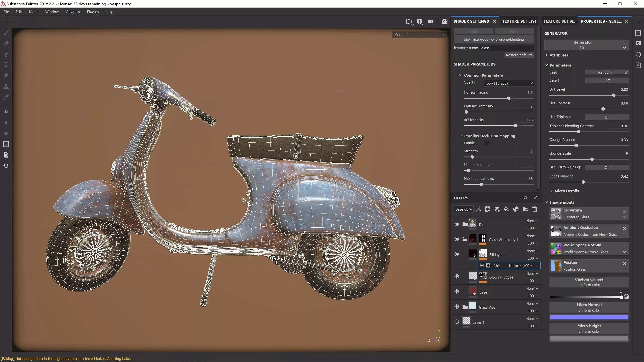Select the Material picker eyedropper tool
644x362 pixels.
pyautogui.click(x=6, y=97)
